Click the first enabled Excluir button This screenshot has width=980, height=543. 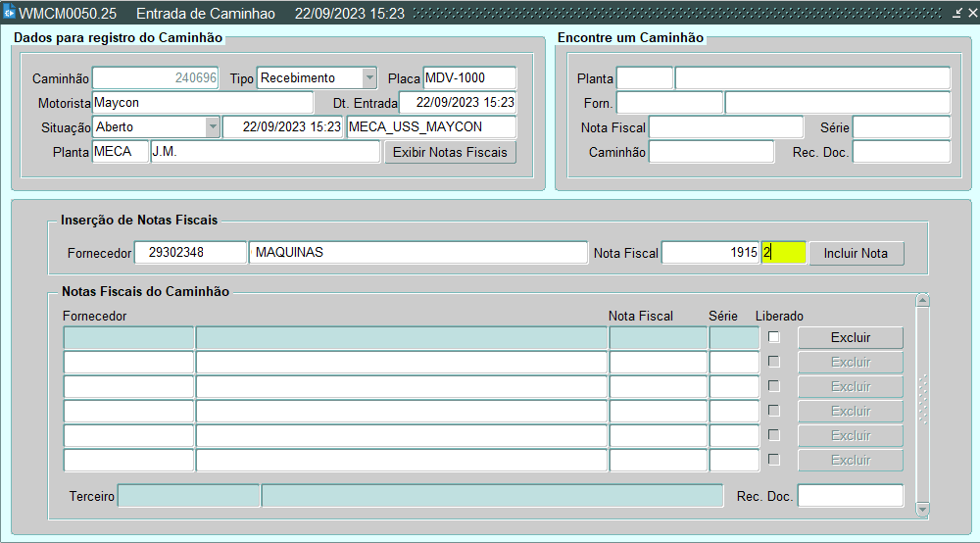click(x=850, y=337)
